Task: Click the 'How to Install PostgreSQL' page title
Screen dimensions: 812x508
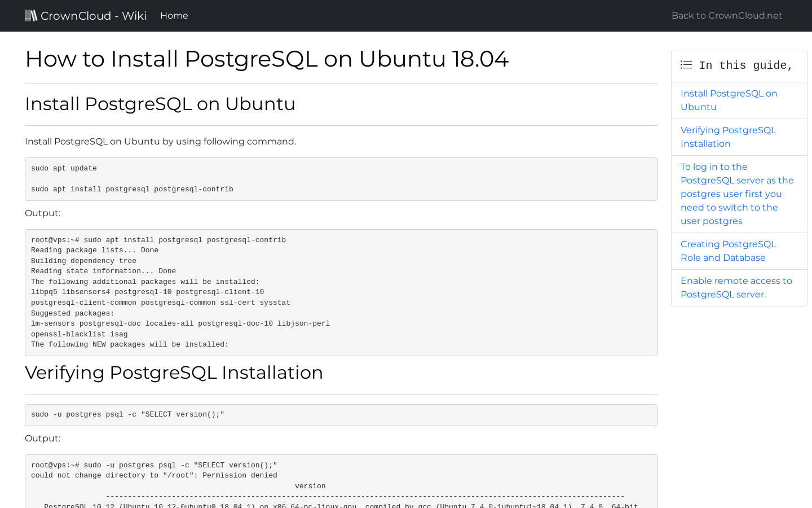Action: pyautogui.click(x=267, y=59)
